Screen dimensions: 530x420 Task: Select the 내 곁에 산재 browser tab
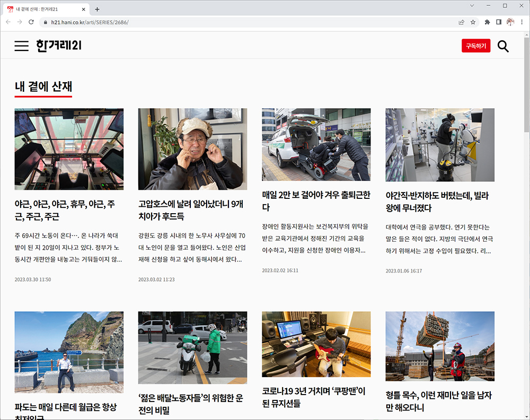(45, 9)
